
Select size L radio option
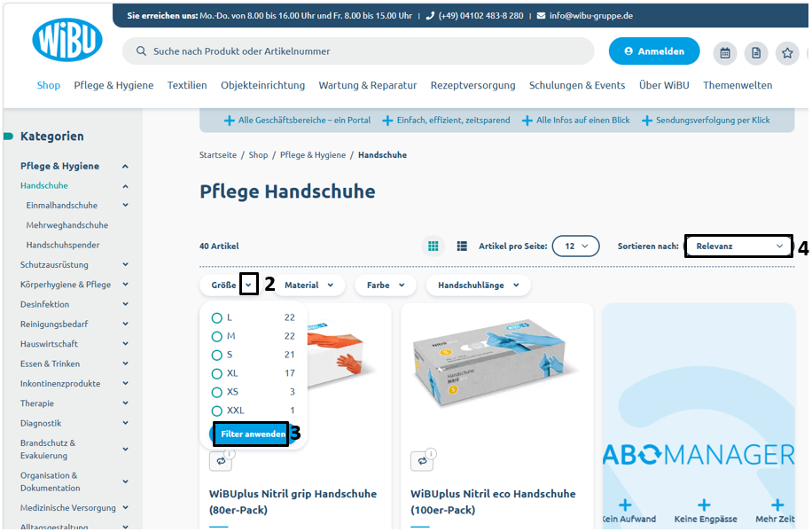216,318
